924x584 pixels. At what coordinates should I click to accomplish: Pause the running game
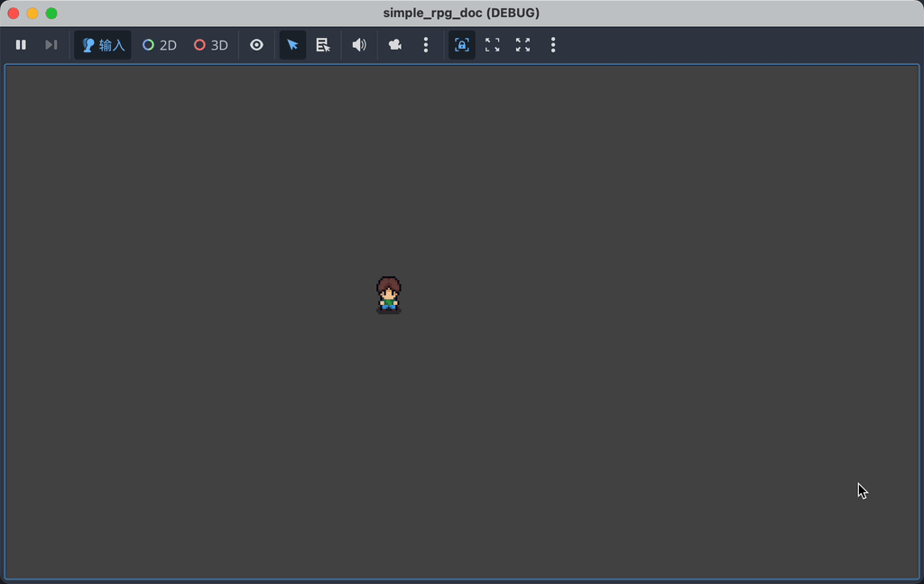click(21, 45)
